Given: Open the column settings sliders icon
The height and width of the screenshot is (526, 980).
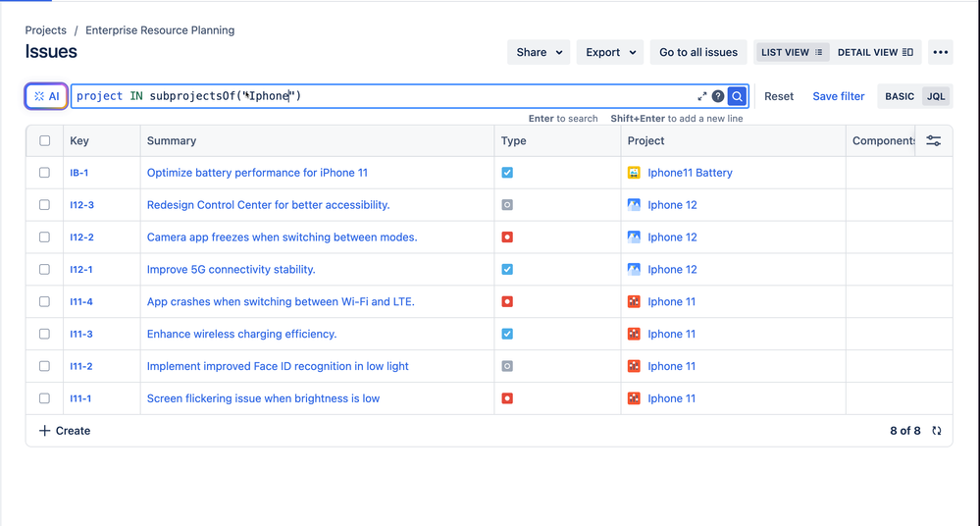Looking at the screenshot, I should click(x=934, y=140).
